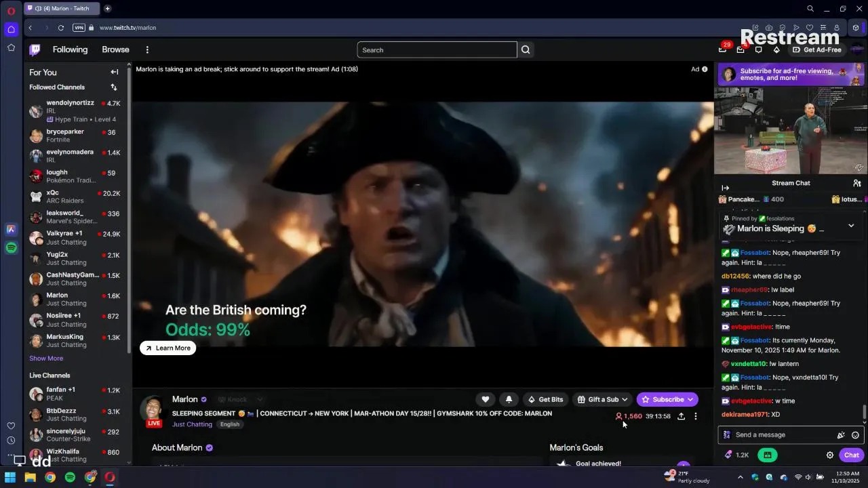Click the purple Chat send button
868x488 pixels.
[852, 455]
